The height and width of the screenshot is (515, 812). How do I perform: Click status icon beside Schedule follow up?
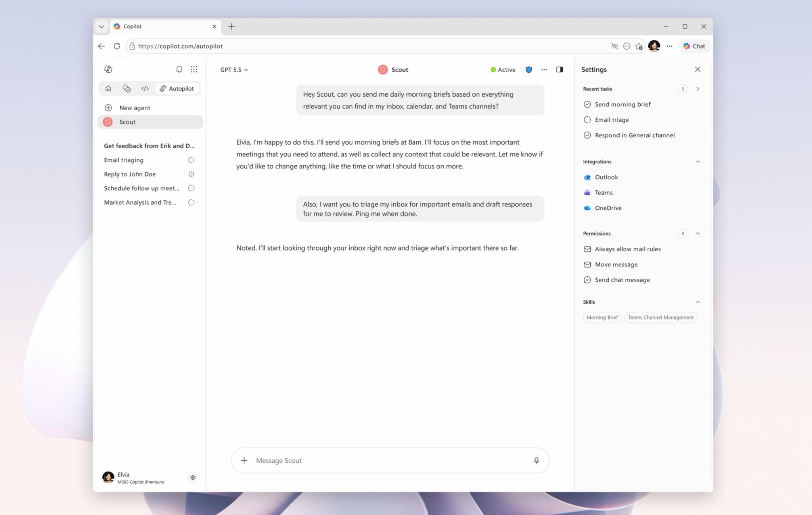tap(191, 188)
